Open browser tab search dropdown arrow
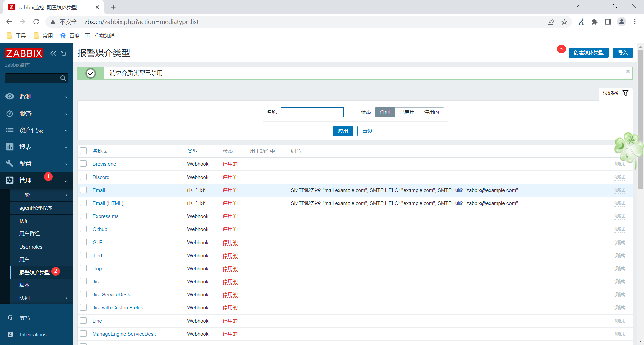The width and height of the screenshot is (644, 345). (577, 6)
